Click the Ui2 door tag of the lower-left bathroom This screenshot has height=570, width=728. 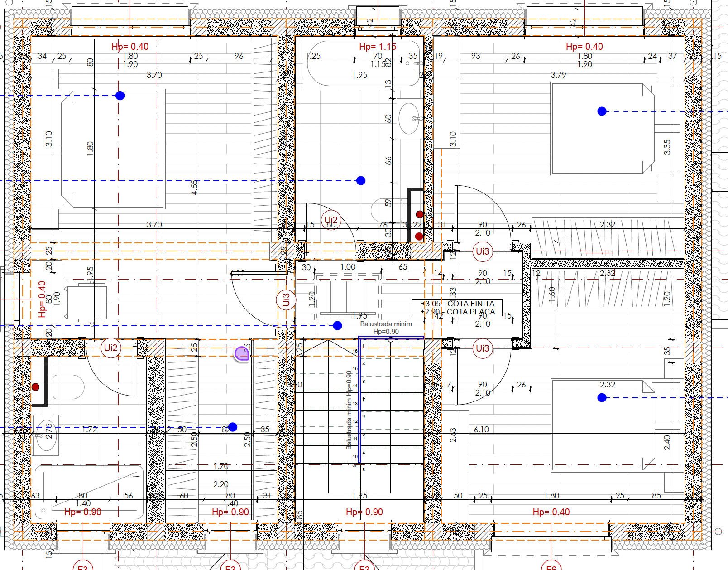pyautogui.click(x=110, y=348)
